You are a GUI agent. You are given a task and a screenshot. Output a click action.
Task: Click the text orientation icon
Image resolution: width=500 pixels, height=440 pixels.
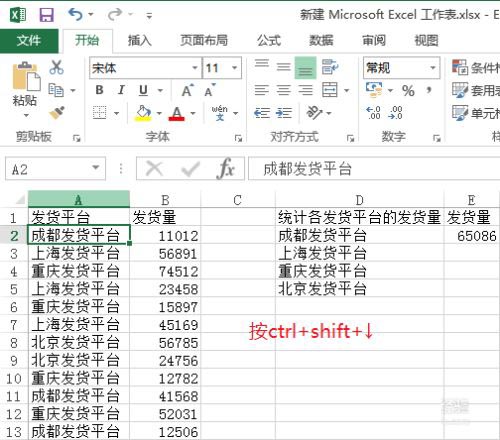coord(315,113)
